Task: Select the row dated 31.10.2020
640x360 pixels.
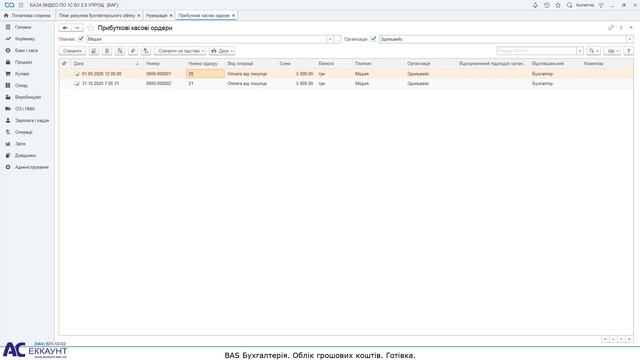Action: [x=346, y=84]
